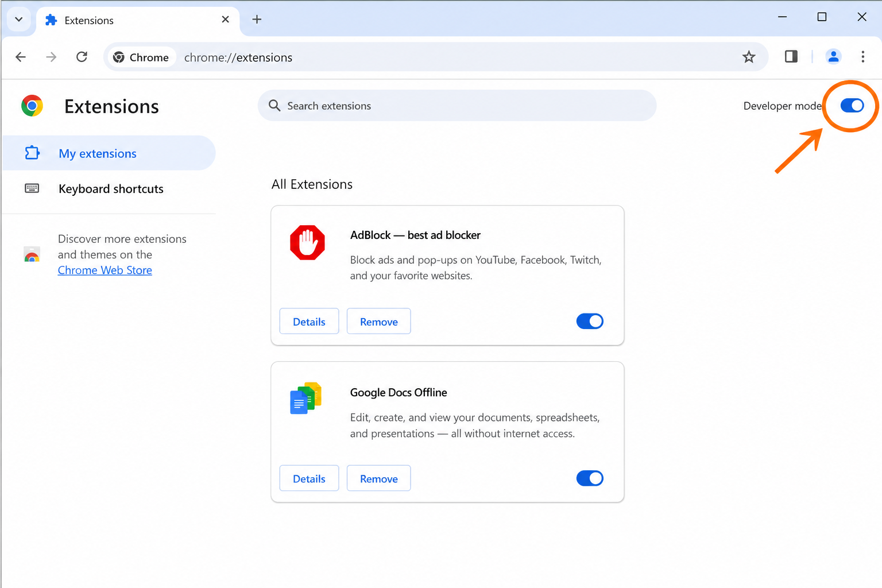Maximize the Chrome window
The image size is (882, 588).
pyautogui.click(x=822, y=17)
